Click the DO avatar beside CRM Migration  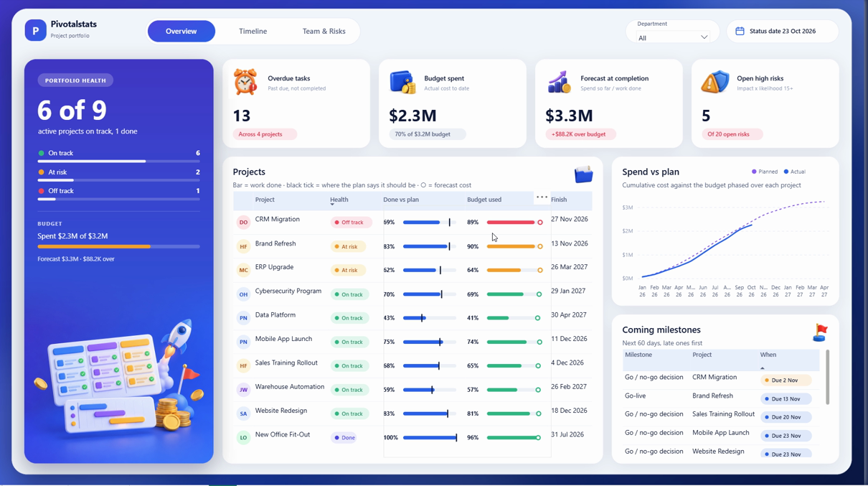(243, 223)
